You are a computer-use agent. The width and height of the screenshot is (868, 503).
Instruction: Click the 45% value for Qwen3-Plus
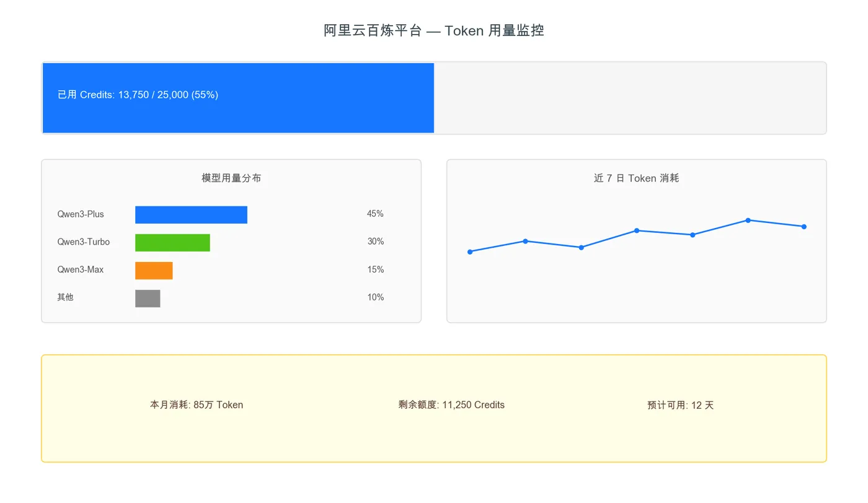[x=375, y=214]
